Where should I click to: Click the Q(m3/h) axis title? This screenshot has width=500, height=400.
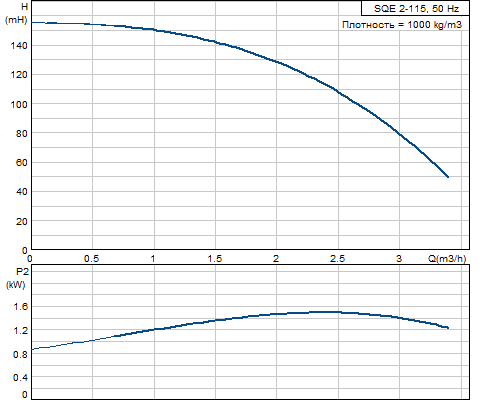coord(447,259)
